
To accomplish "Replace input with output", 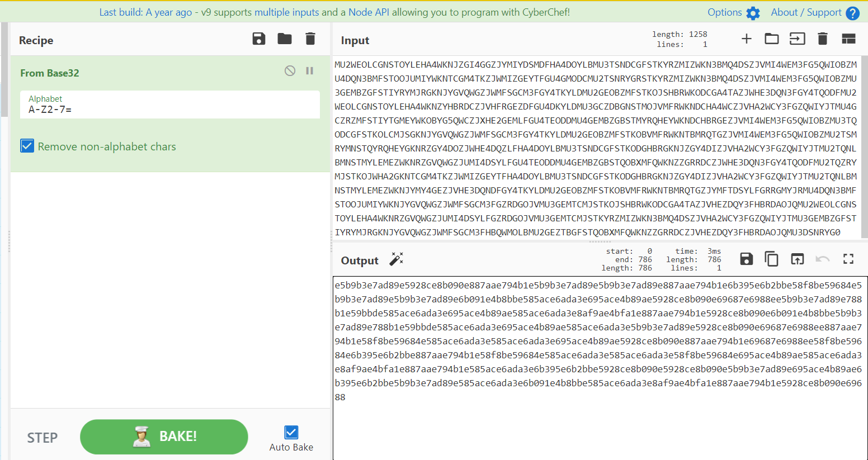I will pyautogui.click(x=797, y=259).
